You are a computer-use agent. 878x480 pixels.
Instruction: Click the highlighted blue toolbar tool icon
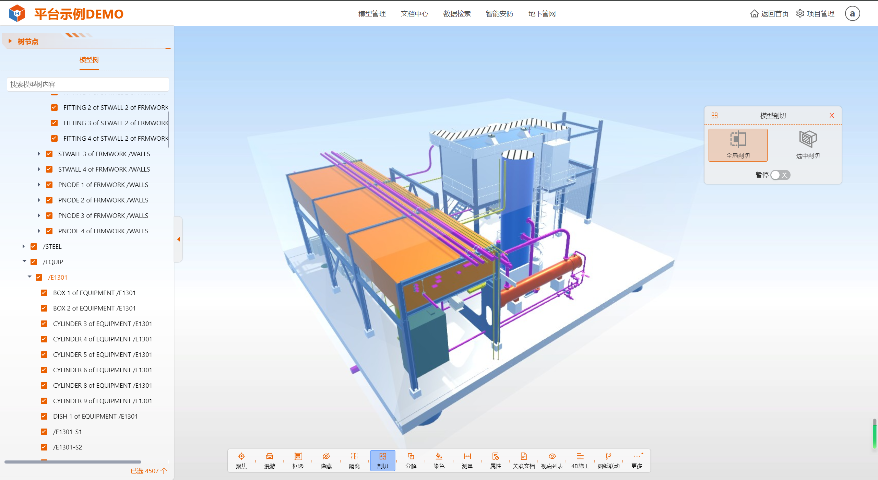pos(383,459)
